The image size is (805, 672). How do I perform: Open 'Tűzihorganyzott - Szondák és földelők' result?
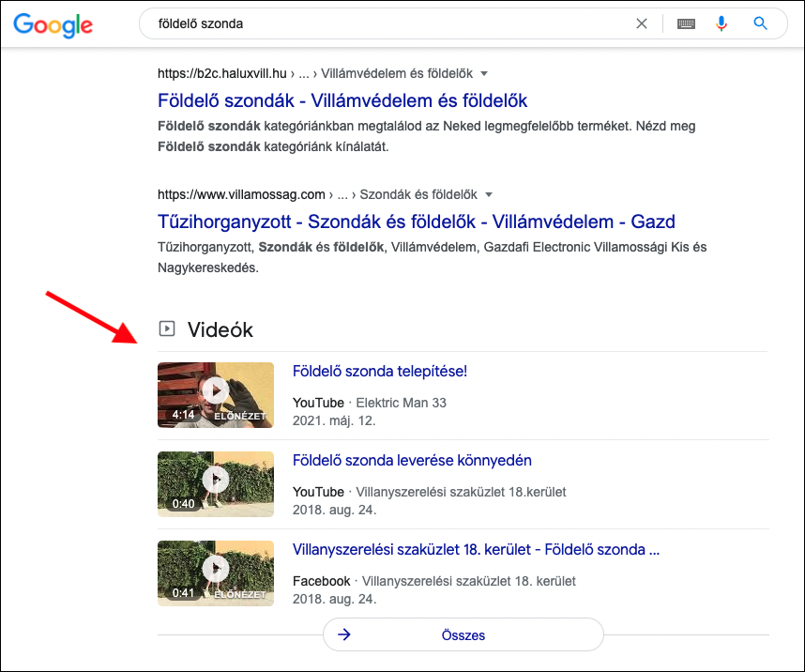pyautogui.click(x=417, y=221)
